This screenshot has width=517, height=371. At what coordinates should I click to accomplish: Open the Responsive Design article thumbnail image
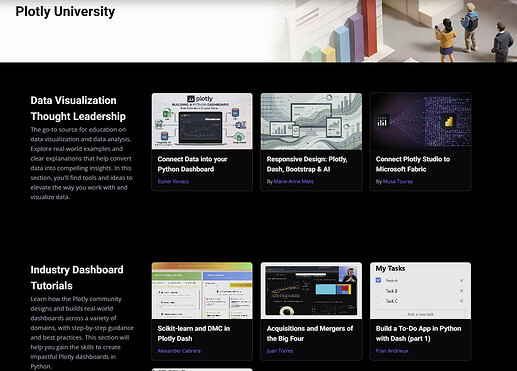(311, 121)
